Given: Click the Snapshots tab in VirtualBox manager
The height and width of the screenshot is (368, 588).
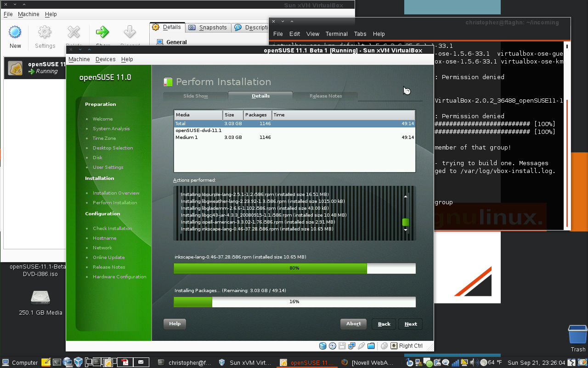Looking at the screenshot, I should [x=208, y=28].
